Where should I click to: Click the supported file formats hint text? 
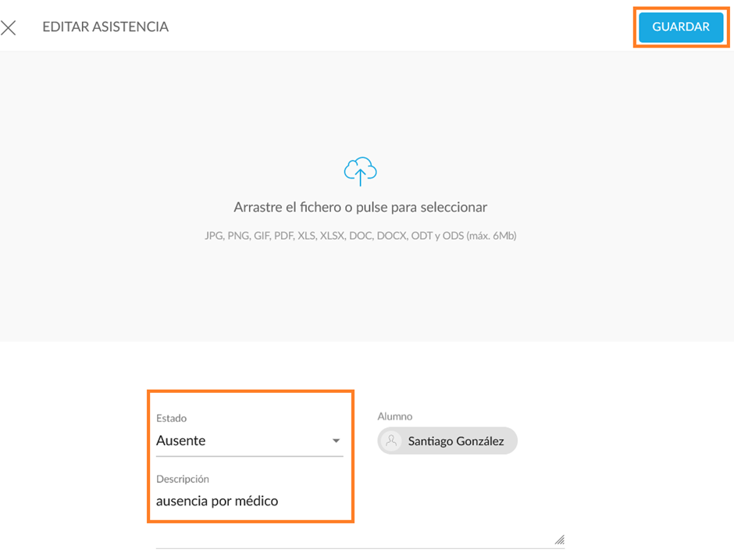click(x=360, y=235)
